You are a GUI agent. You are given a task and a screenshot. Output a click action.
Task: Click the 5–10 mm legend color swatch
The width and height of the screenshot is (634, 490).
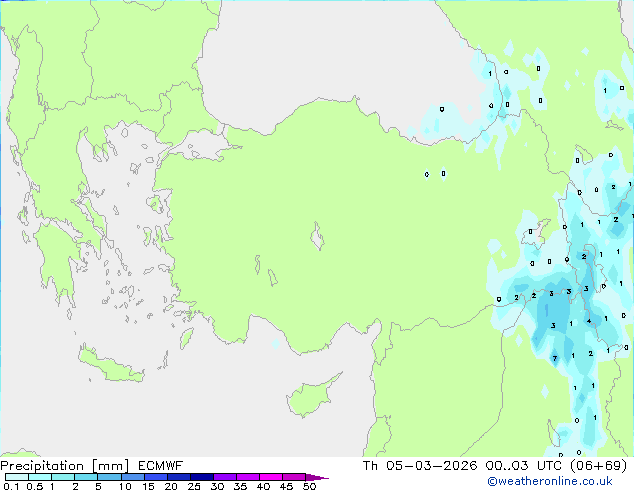pos(109,477)
